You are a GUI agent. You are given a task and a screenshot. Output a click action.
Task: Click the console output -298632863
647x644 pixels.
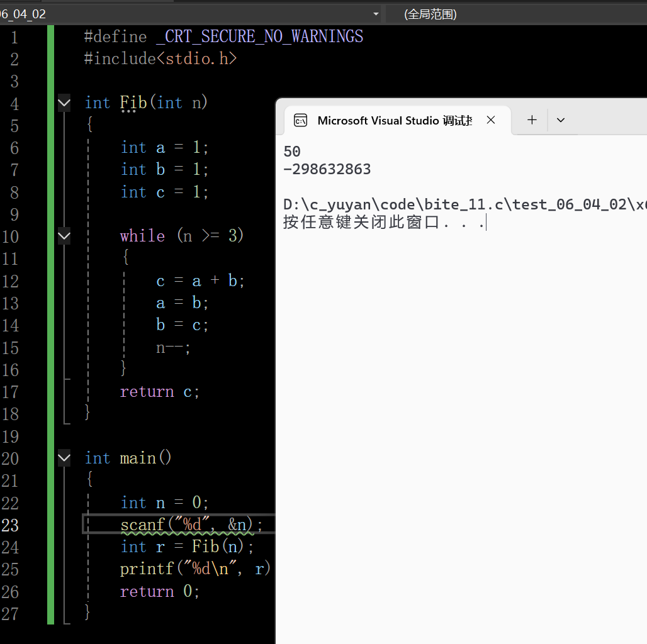coord(327,169)
